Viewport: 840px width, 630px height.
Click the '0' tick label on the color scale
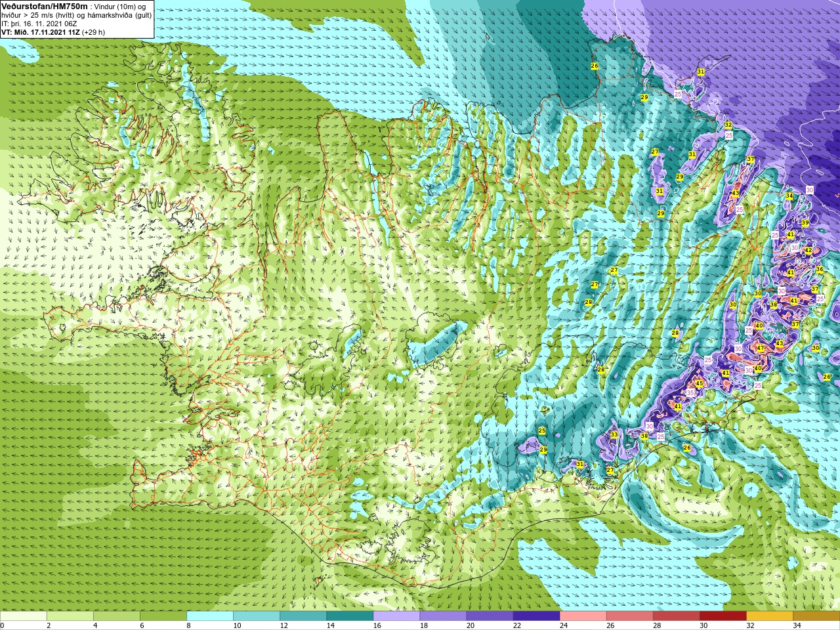[x=2, y=625]
